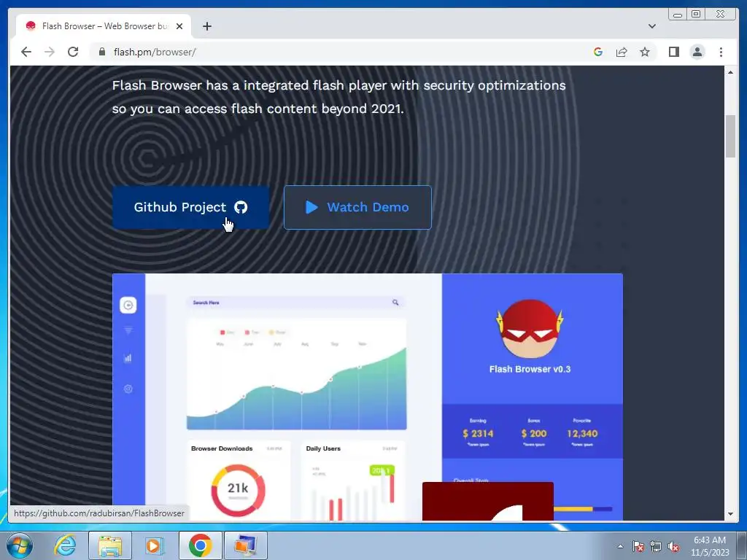Show hidden system tray icons
The height and width of the screenshot is (560, 747).
tap(620, 546)
